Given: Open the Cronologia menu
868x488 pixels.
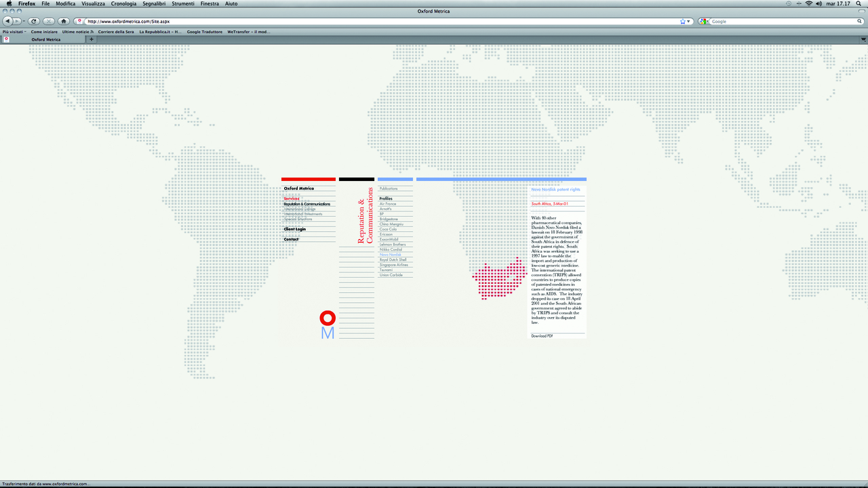Looking at the screenshot, I should (x=123, y=3).
